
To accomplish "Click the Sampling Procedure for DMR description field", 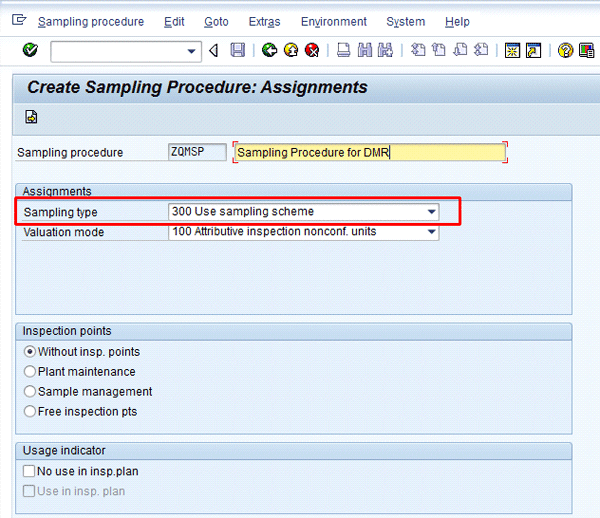I will [370, 152].
